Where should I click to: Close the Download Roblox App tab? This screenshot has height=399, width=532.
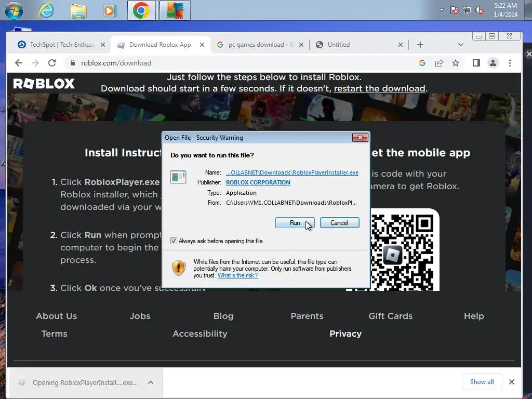(202, 45)
